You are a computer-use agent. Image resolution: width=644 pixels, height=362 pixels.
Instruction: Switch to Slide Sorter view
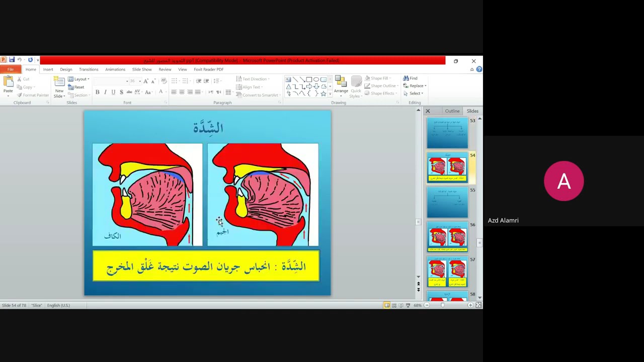coord(394,305)
